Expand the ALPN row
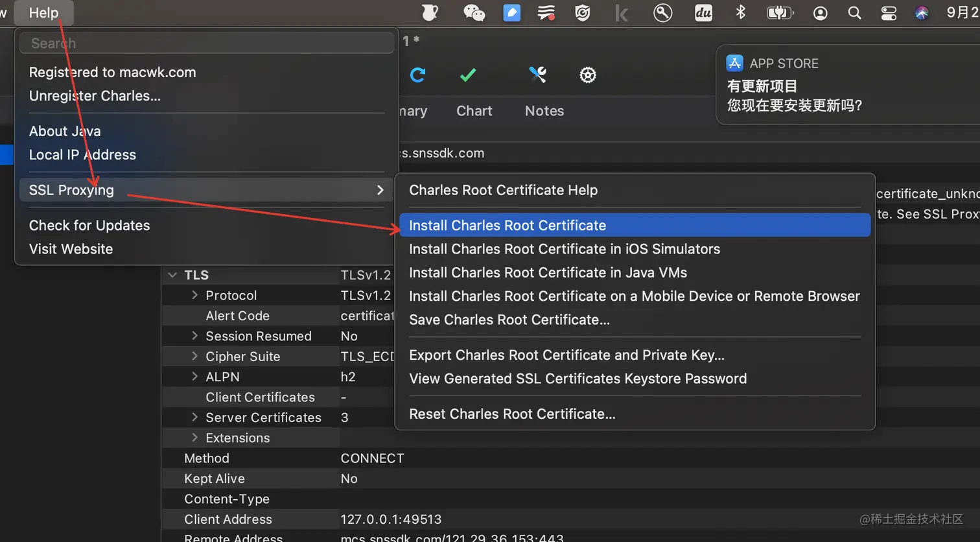The height and width of the screenshot is (542, 980). [x=194, y=377]
